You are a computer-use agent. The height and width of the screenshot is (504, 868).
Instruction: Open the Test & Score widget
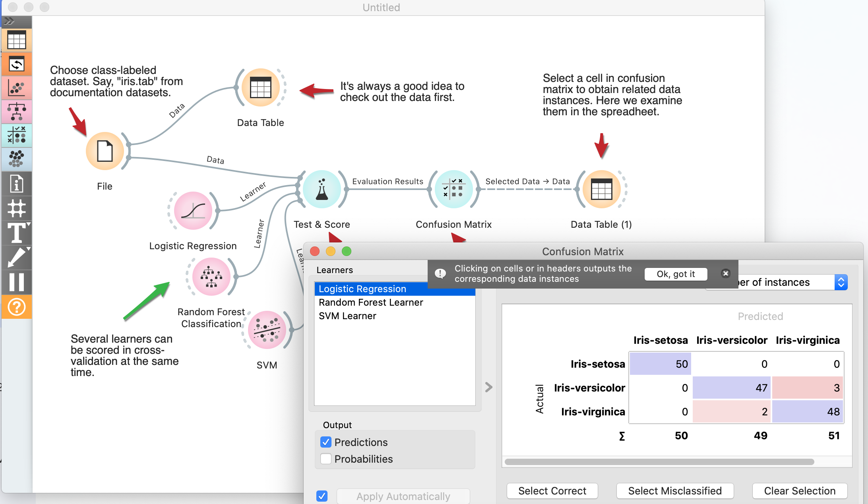click(322, 189)
